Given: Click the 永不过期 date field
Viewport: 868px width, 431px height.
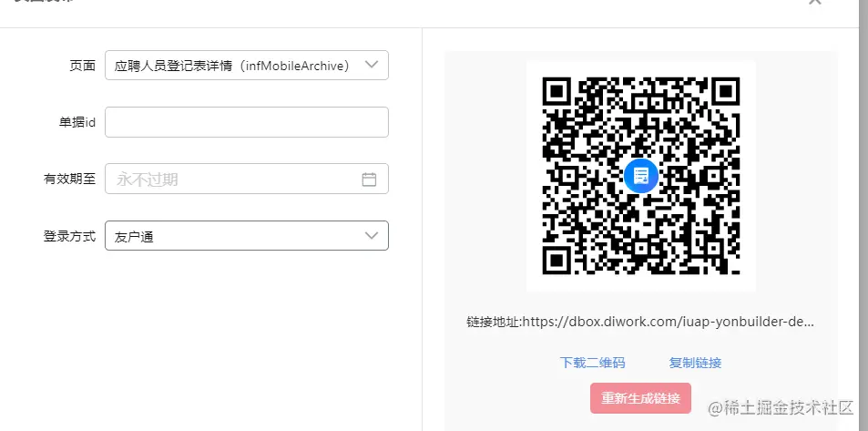Looking at the screenshot, I should [x=246, y=179].
